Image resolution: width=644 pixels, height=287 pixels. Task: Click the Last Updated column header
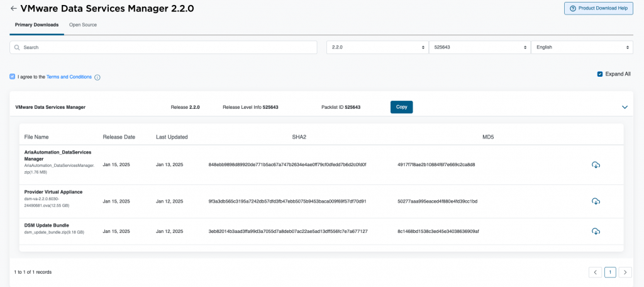tap(172, 137)
